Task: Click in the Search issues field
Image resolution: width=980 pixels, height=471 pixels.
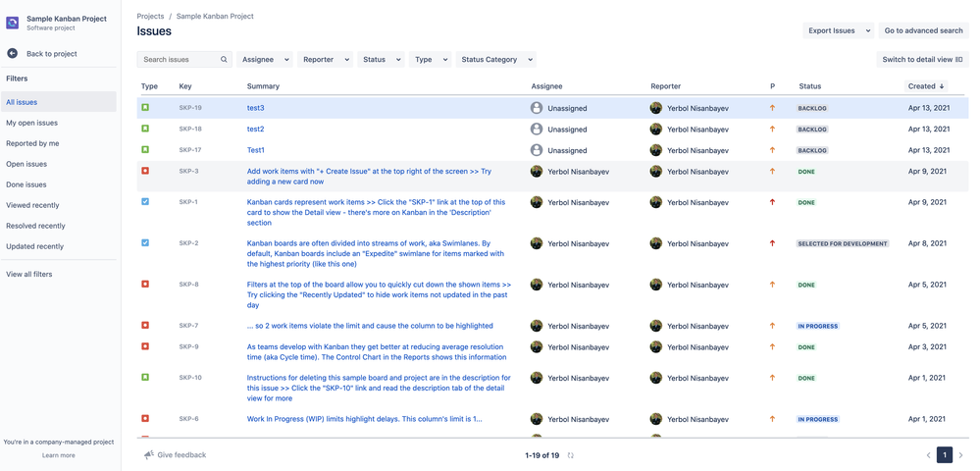Action: 184,60
